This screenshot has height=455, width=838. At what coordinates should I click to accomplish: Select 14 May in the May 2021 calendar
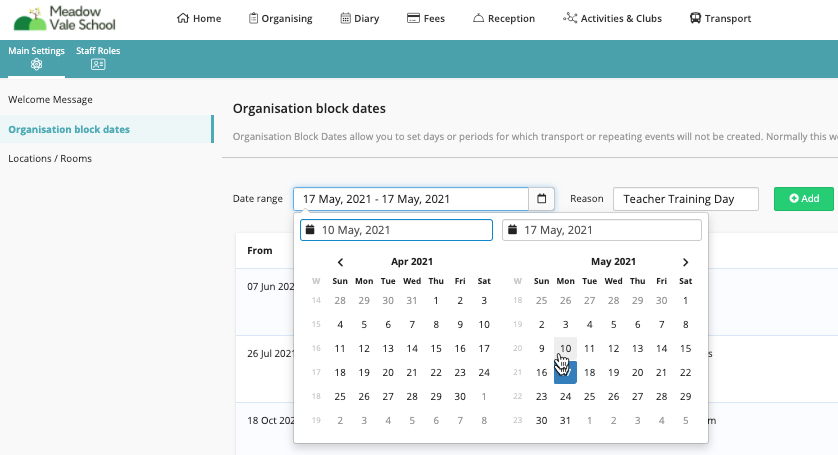[x=662, y=349]
